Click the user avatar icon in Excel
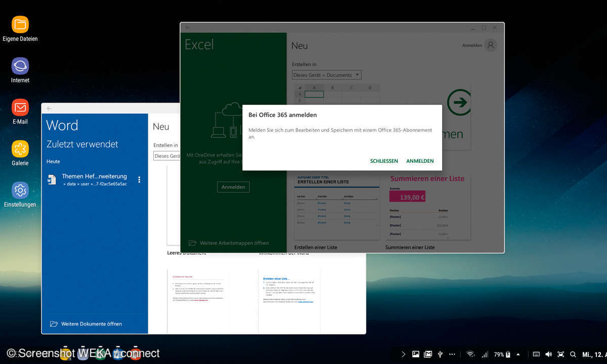Viewport: 607px width, 364px height. (x=490, y=45)
